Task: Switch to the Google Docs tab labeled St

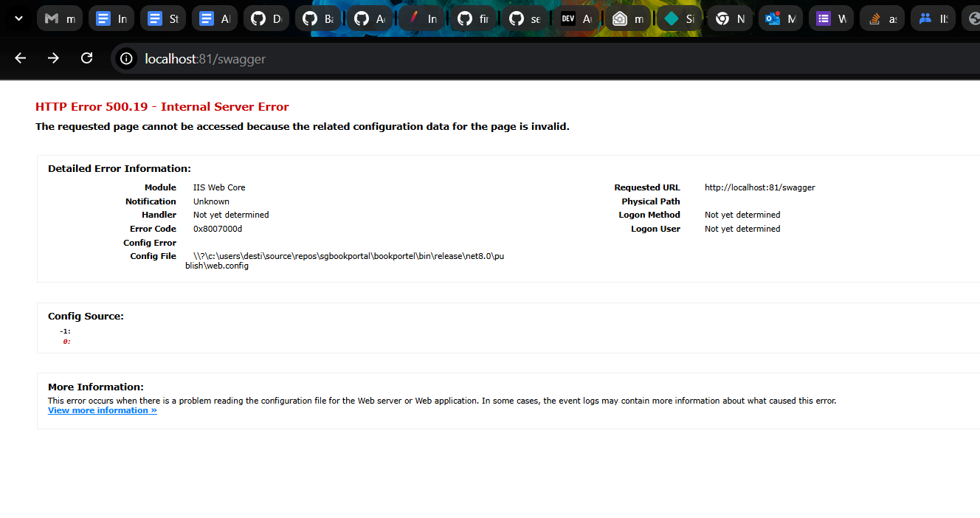Action: pyautogui.click(x=163, y=18)
